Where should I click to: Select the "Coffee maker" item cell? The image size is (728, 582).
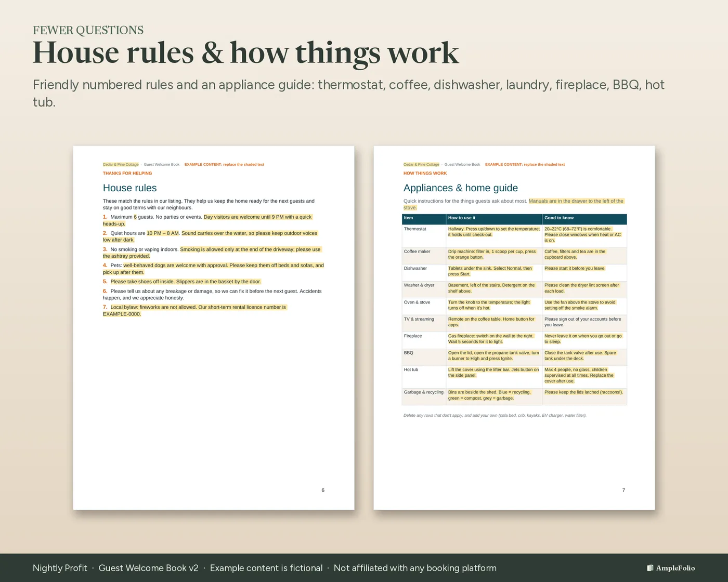pos(424,255)
